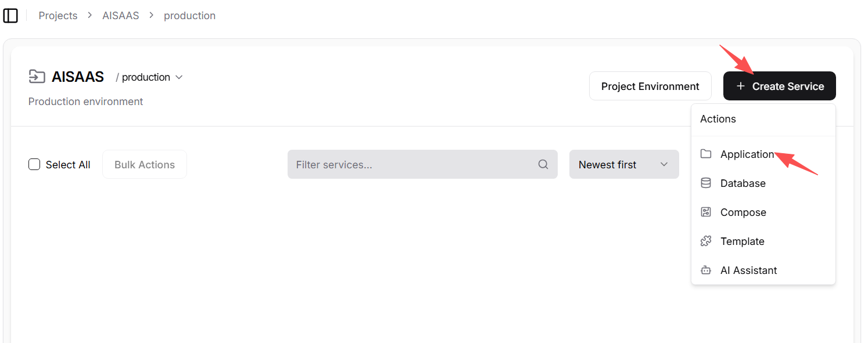Click the magnifier icon in filter box

tap(543, 164)
